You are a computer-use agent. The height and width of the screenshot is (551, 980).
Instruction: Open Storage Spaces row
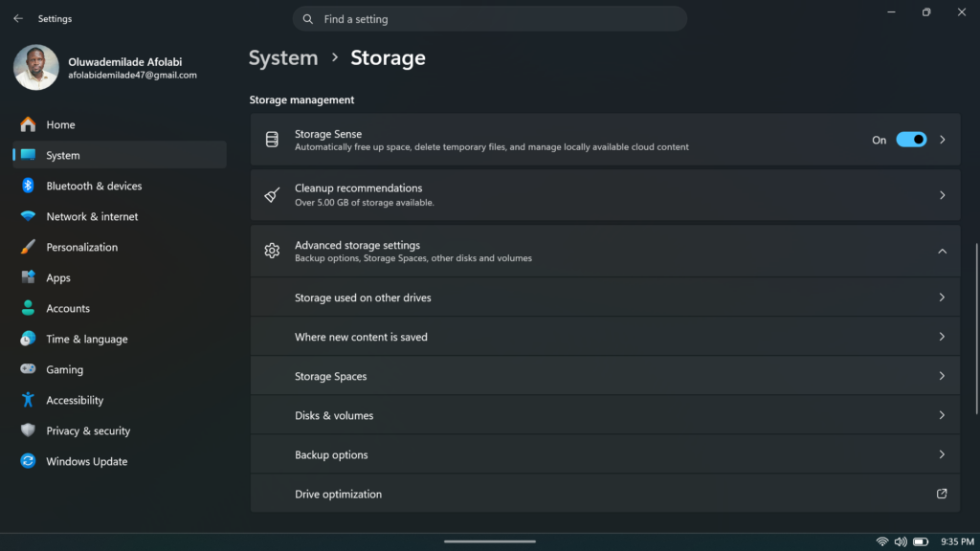pyautogui.click(x=605, y=376)
